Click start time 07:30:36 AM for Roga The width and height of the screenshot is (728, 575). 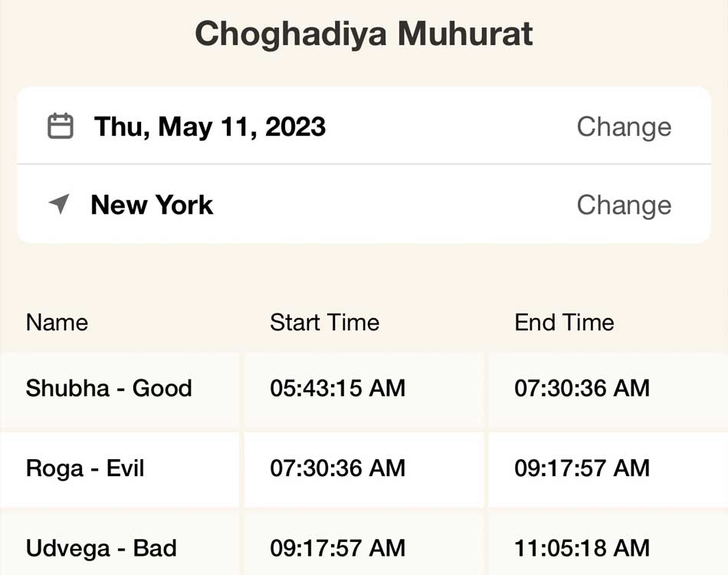click(338, 468)
